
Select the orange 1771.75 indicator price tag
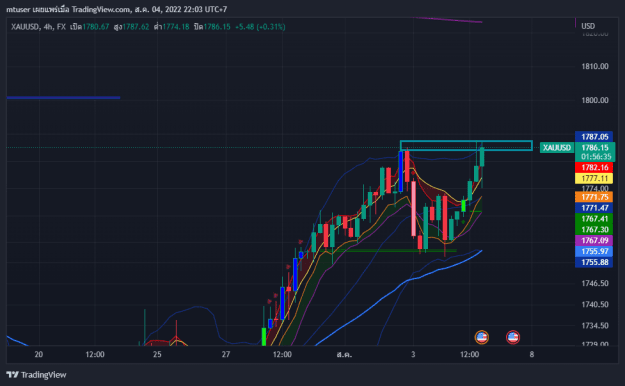coord(594,197)
